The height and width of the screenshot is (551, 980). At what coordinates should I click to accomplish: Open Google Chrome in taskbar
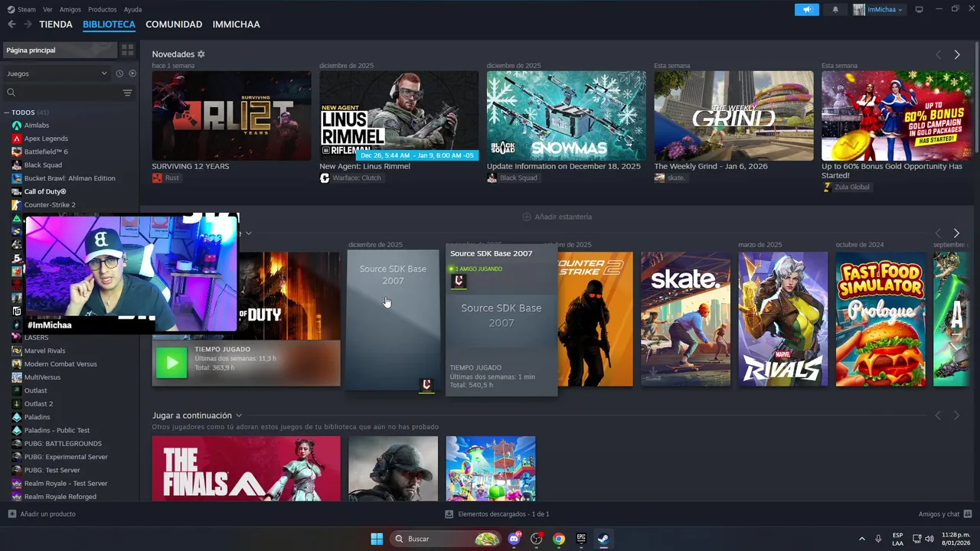pyautogui.click(x=559, y=539)
